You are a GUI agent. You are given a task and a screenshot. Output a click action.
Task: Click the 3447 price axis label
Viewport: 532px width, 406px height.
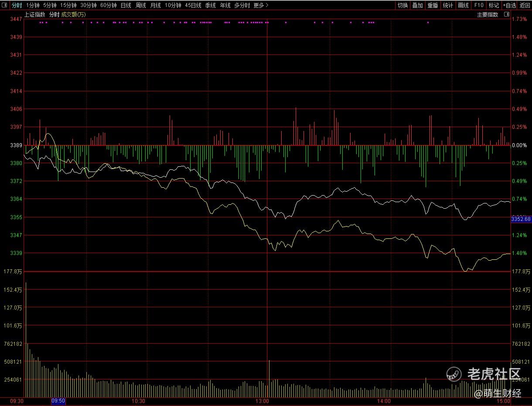tap(17, 19)
